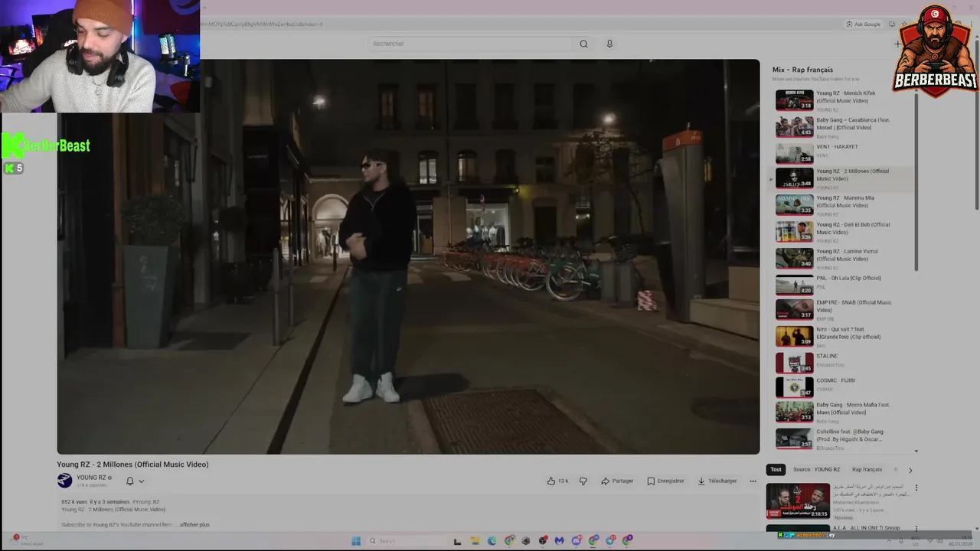This screenshot has height=551, width=980.
Task: Play Young RZ - Lamine Yamal in the mix
Action: [x=845, y=259]
